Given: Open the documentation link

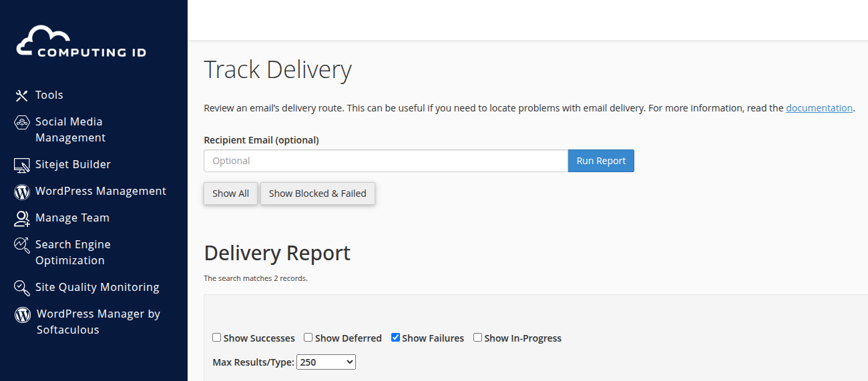Looking at the screenshot, I should pos(819,108).
